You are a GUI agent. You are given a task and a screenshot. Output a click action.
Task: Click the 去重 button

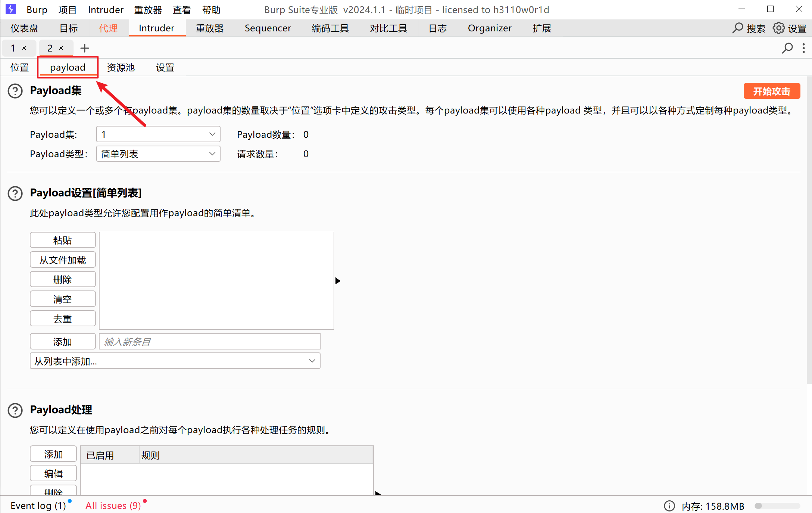[63, 318]
